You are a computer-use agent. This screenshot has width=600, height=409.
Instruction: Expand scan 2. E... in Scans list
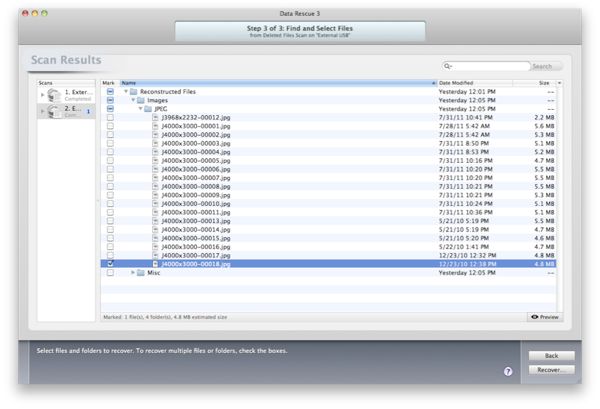coord(42,111)
